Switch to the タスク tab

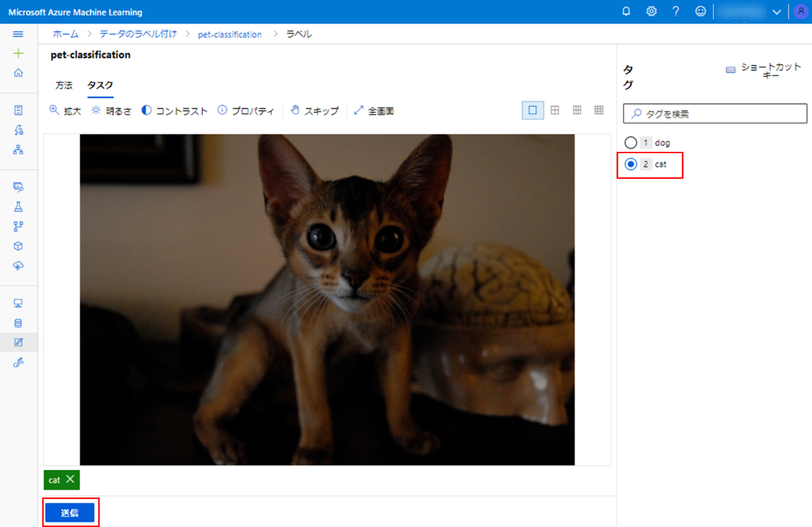click(100, 85)
